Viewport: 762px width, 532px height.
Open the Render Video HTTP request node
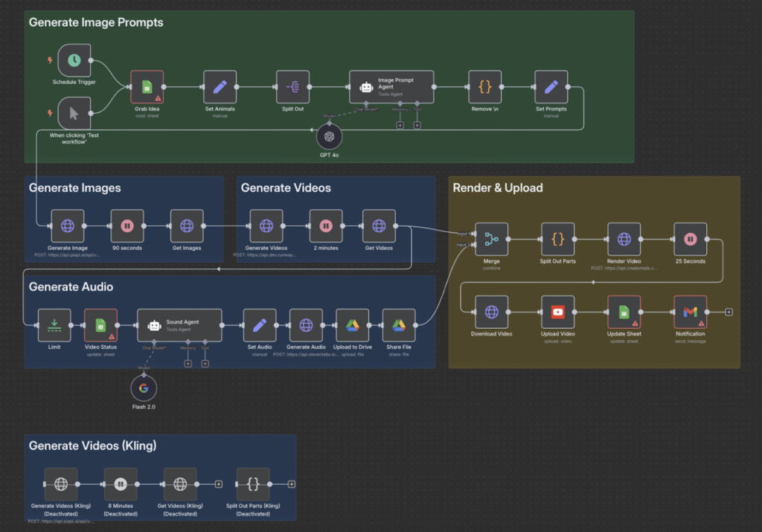coord(624,239)
